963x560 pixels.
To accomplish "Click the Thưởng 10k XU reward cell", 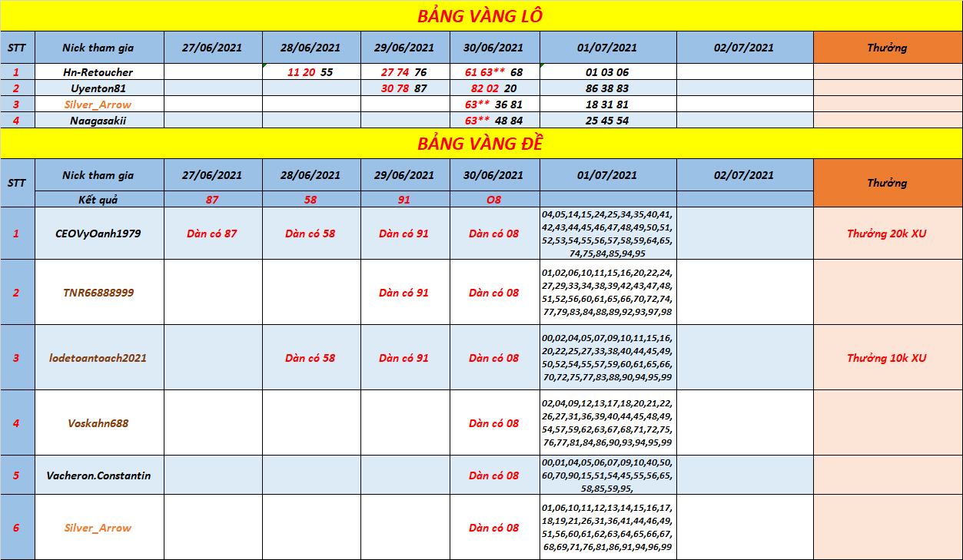I will (887, 358).
